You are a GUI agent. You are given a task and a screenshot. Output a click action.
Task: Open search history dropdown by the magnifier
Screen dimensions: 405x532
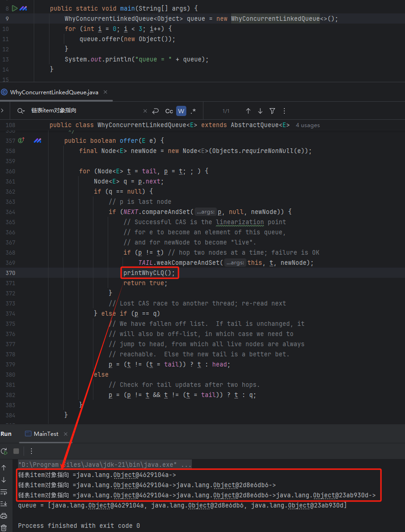click(21, 111)
